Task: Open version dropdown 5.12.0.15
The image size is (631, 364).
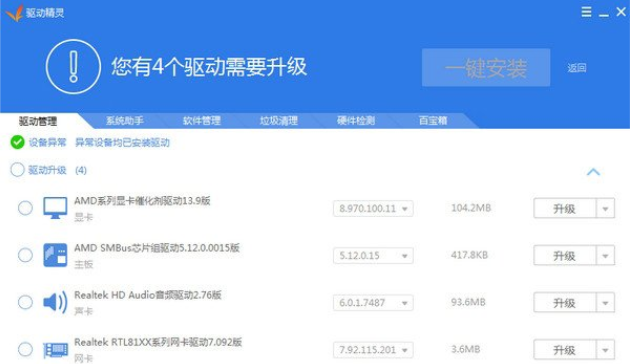Action: pyautogui.click(x=373, y=255)
